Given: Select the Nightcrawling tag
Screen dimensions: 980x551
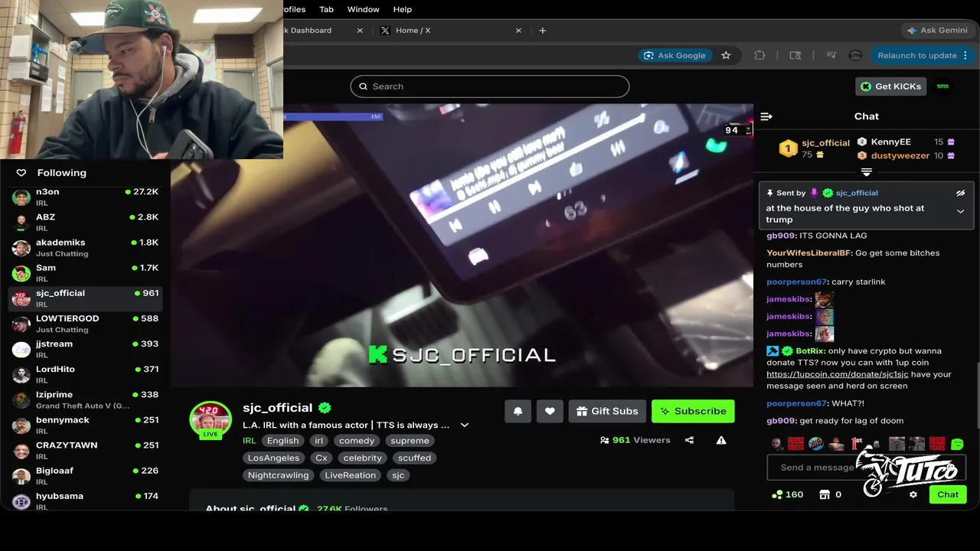Looking at the screenshot, I should pyautogui.click(x=279, y=475).
